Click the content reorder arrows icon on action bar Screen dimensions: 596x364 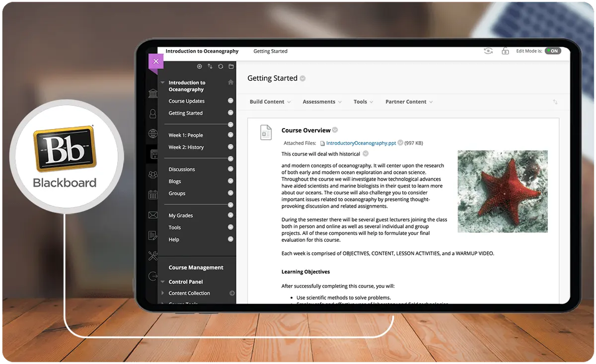(555, 102)
